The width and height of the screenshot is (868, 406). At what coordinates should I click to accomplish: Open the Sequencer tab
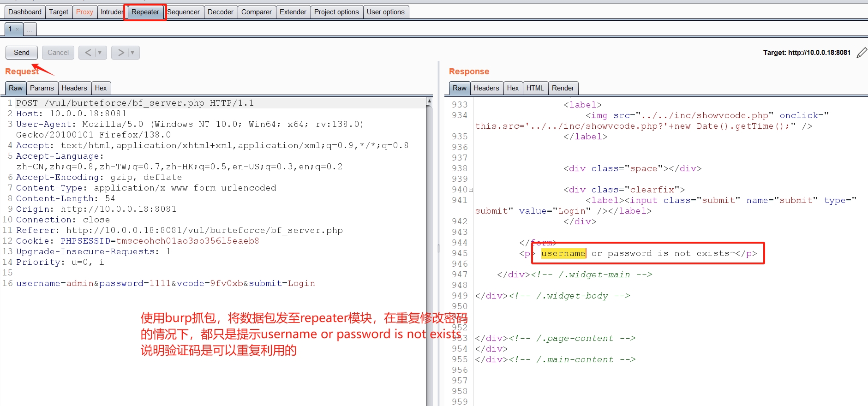[x=184, y=12]
